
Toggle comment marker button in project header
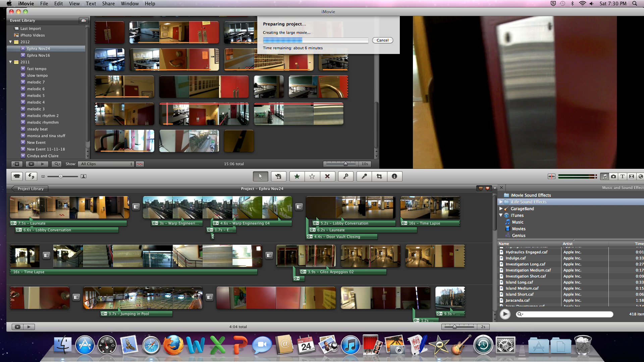pyautogui.click(x=481, y=188)
